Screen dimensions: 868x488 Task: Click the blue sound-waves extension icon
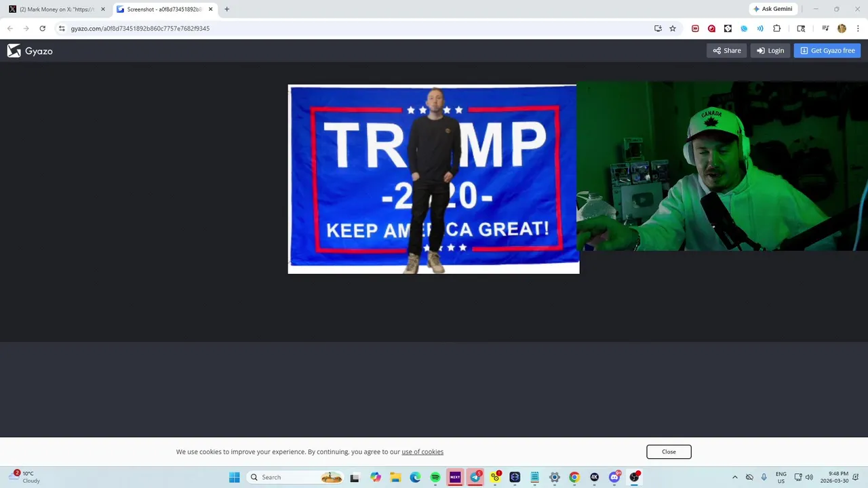click(x=760, y=28)
